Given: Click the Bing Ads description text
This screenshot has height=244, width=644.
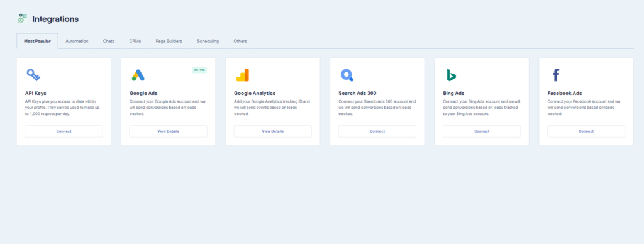Looking at the screenshot, I should pos(481,107).
